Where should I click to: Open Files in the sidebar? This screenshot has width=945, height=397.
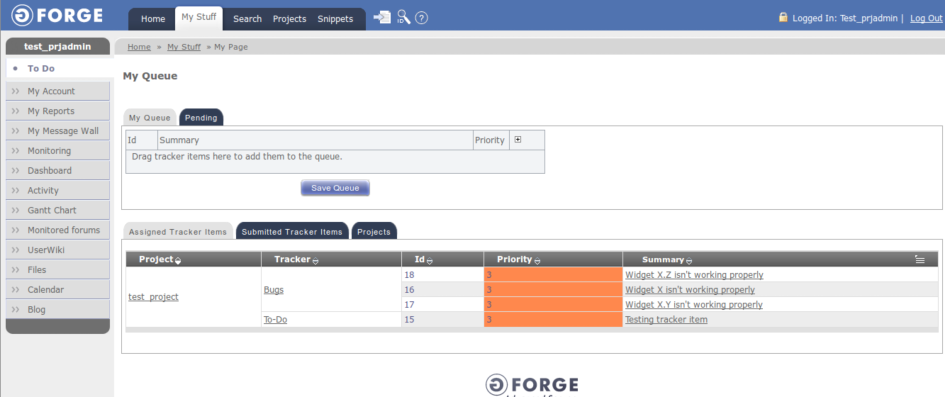pos(58,270)
